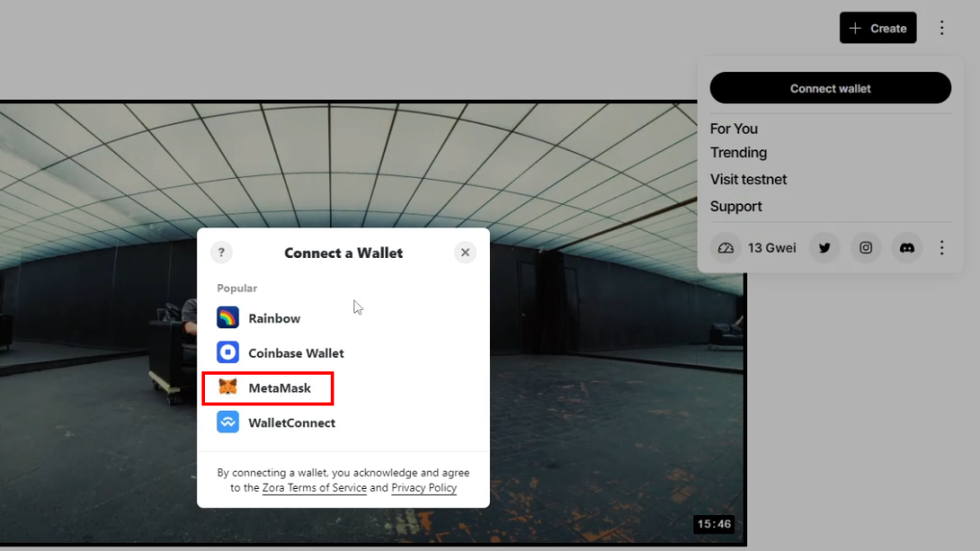This screenshot has width=980, height=551.
Task: Open the three-dot menu next to Create
Action: pyautogui.click(x=942, y=28)
